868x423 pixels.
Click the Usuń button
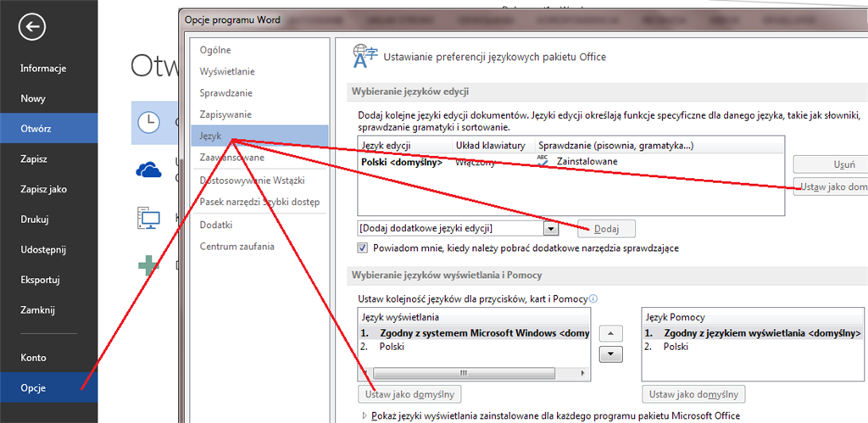[x=831, y=164]
